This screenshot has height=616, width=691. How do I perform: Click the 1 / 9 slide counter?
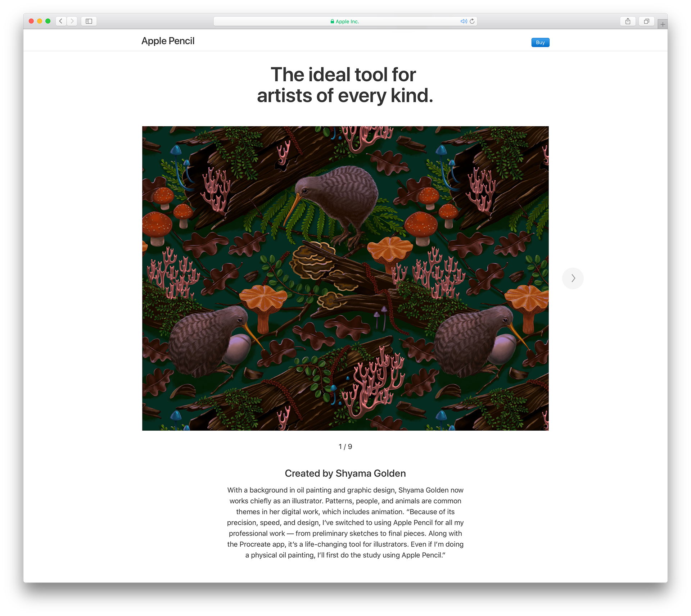pyautogui.click(x=345, y=447)
